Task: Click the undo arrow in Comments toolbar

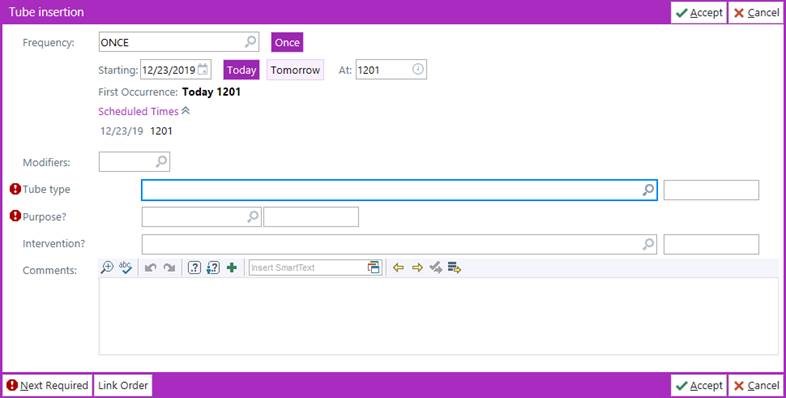Action: pyautogui.click(x=150, y=268)
